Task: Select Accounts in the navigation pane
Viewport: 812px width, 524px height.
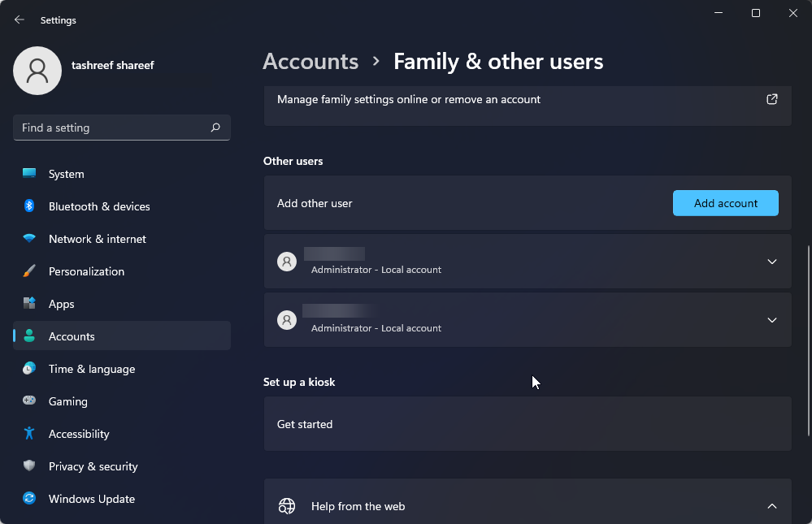Action: pyautogui.click(x=72, y=336)
